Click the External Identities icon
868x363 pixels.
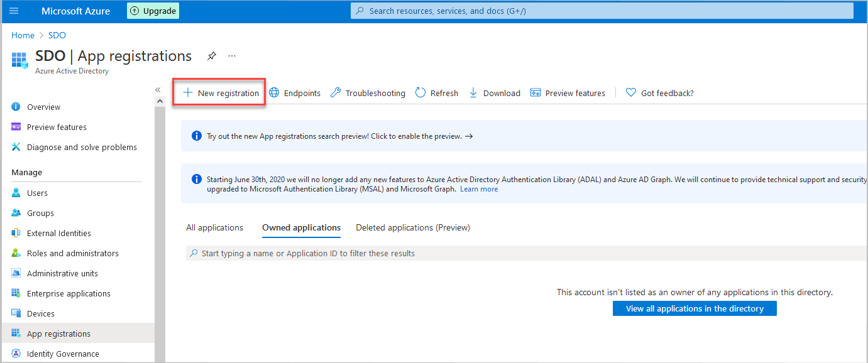coord(16,233)
